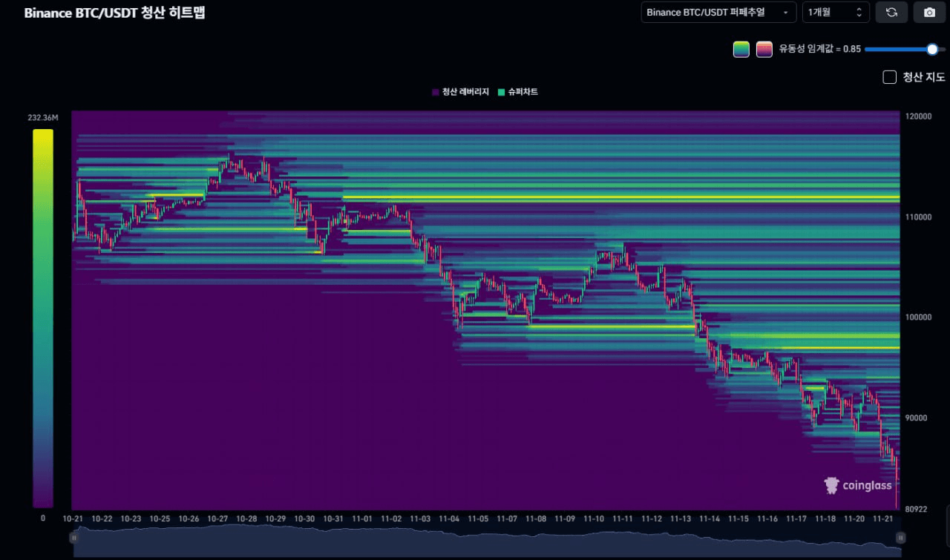Open the Binance BTC/USDT 퍼페추얼 pair dropdown
The width and height of the screenshot is (950, 560).
718,12
